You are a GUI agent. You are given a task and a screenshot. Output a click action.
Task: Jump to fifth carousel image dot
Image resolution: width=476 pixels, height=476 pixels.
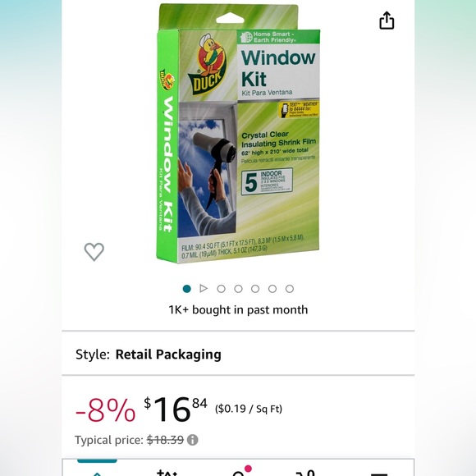tap(255, 289)
